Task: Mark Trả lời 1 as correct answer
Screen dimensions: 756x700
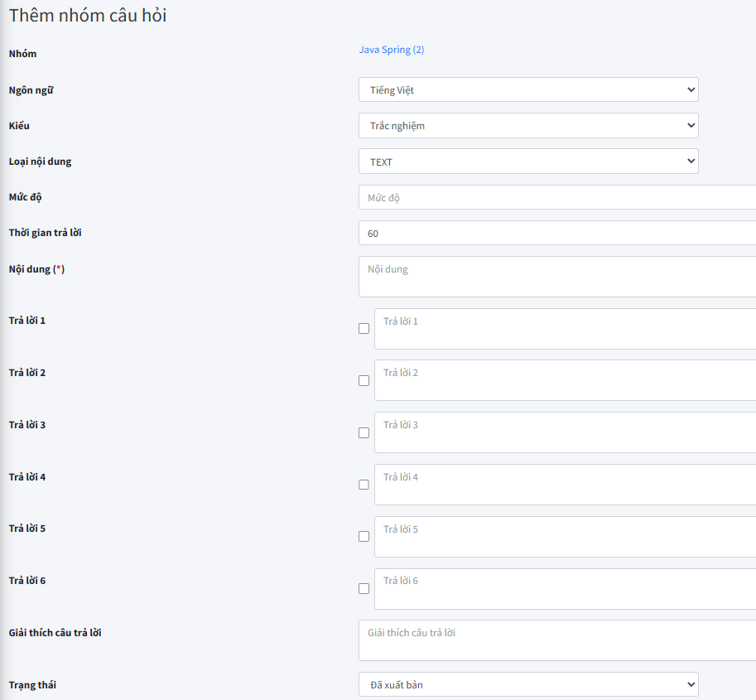Action: pyautogui.click(x=364, y=328)
